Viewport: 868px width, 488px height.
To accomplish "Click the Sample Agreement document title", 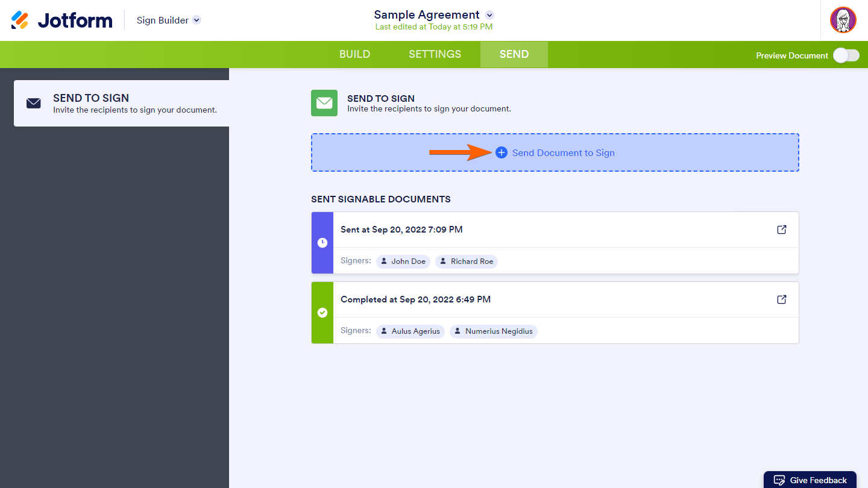I will pyautogui.click(x=427, y=15).
